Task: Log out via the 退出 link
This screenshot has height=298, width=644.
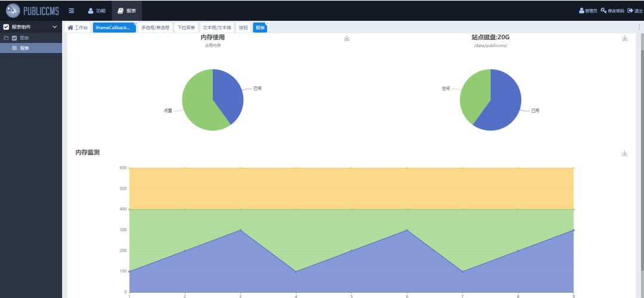Action: click(635, 11)
